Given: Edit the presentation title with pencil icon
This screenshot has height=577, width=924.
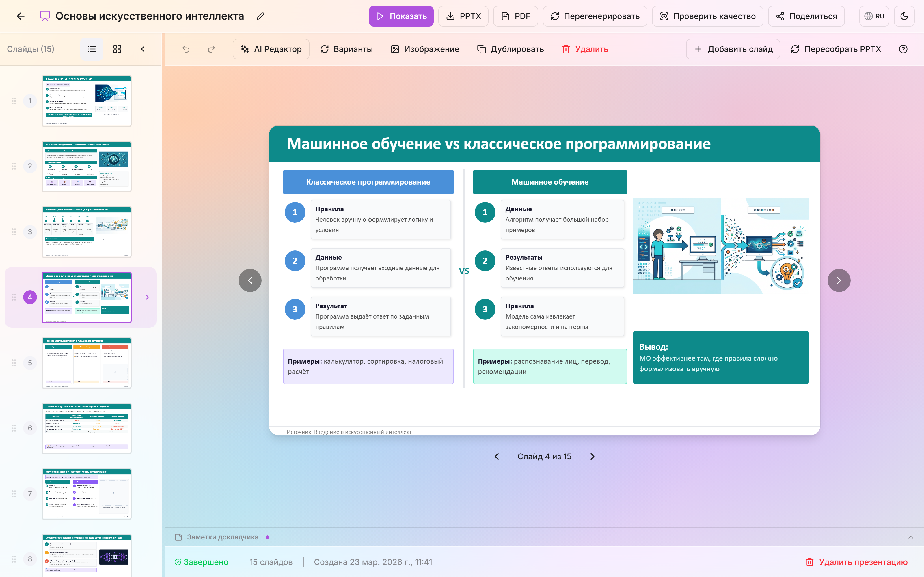Looking at the screenshot, I should click(261, 16).
